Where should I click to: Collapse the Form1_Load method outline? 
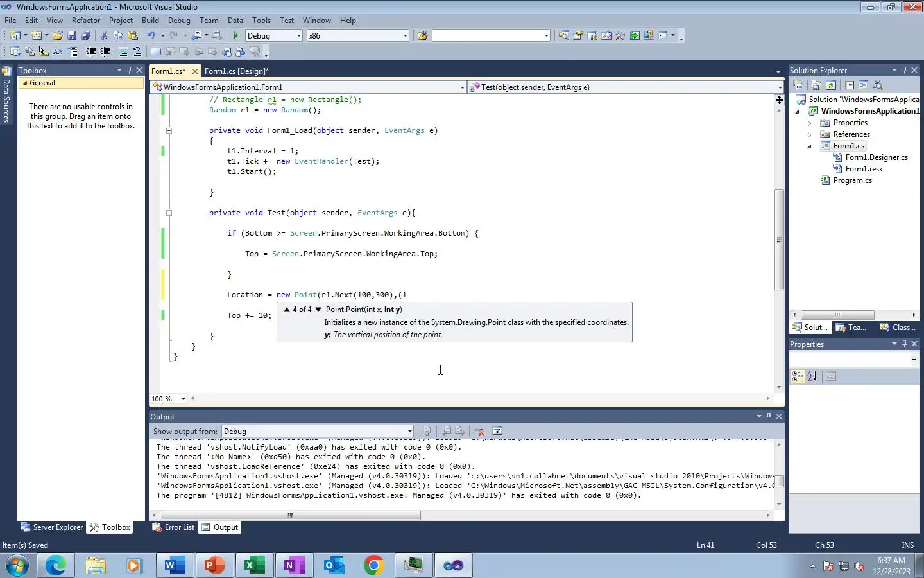[x=169, y=130]
